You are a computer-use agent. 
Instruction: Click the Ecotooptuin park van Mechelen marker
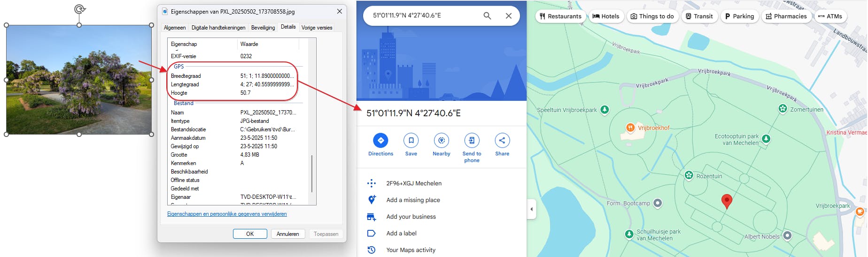point(766,139)
